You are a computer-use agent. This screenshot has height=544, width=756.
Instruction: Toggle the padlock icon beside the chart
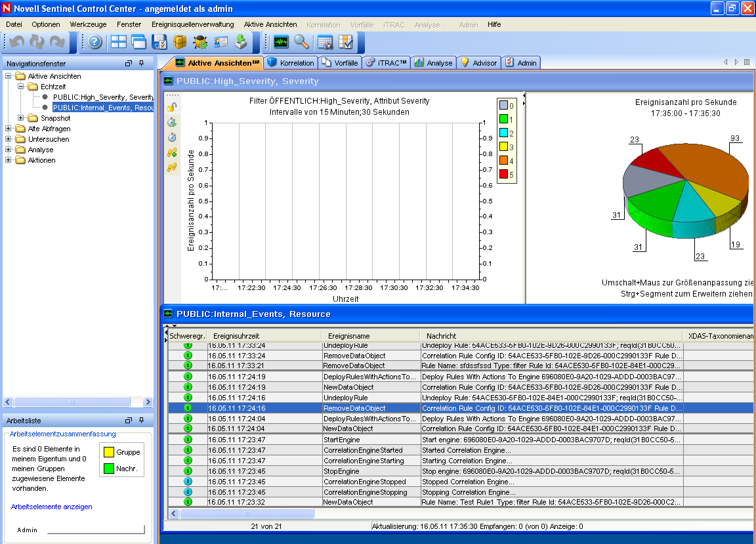click(172, 107)
